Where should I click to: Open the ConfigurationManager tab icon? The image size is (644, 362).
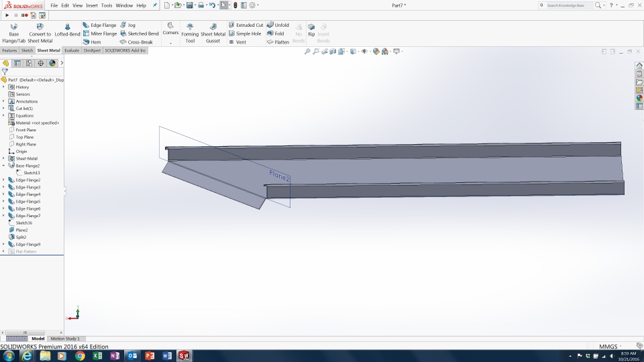pyautogui.click(x=29, y=63)
